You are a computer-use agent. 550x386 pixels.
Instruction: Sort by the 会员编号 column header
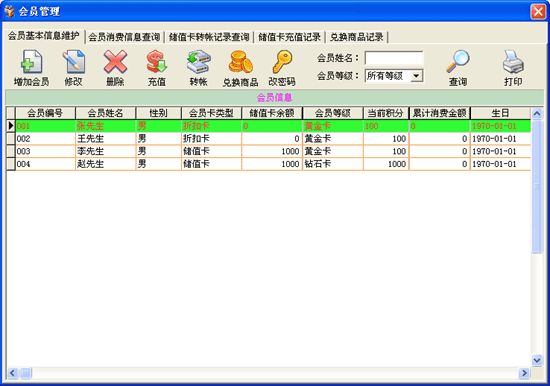(45, 113)
